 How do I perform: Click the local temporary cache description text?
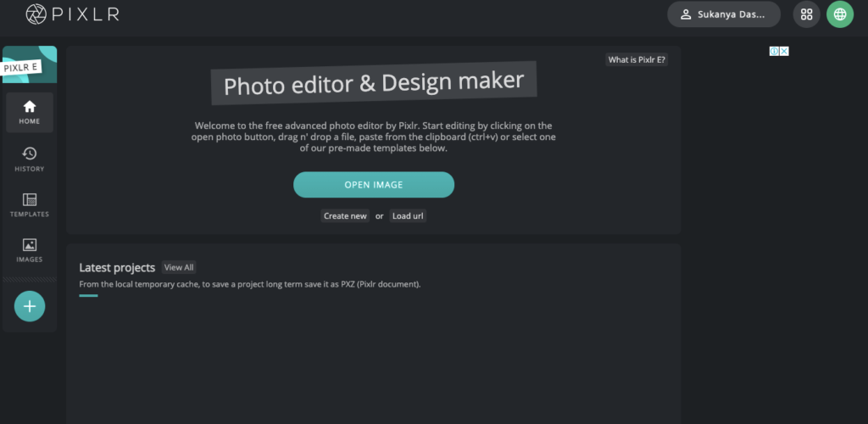250,285
